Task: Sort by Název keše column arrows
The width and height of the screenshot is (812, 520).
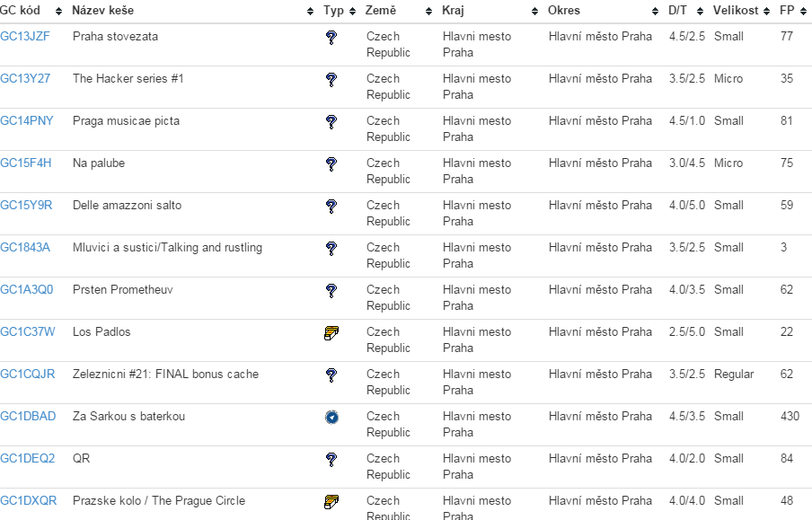Action: 310,12
